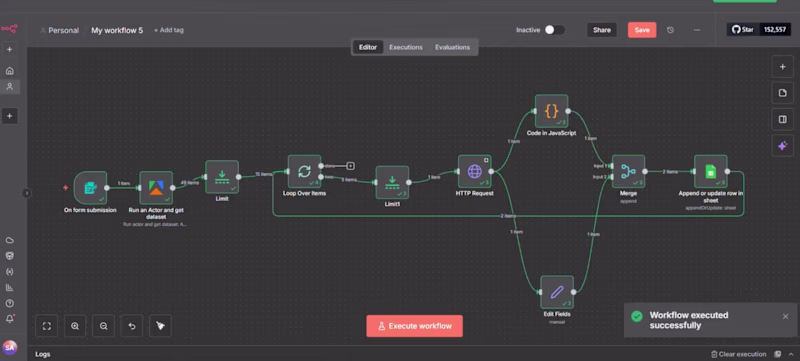The image size is (800, 361).
Task: Open the notifications bell icon
Action: pyautogui.click(x=9, y=319)
